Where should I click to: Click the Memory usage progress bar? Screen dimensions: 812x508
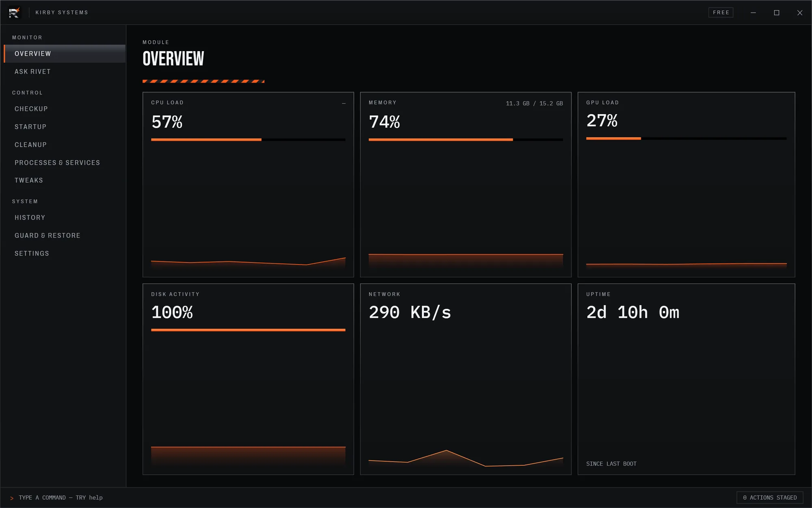(466, 139)
